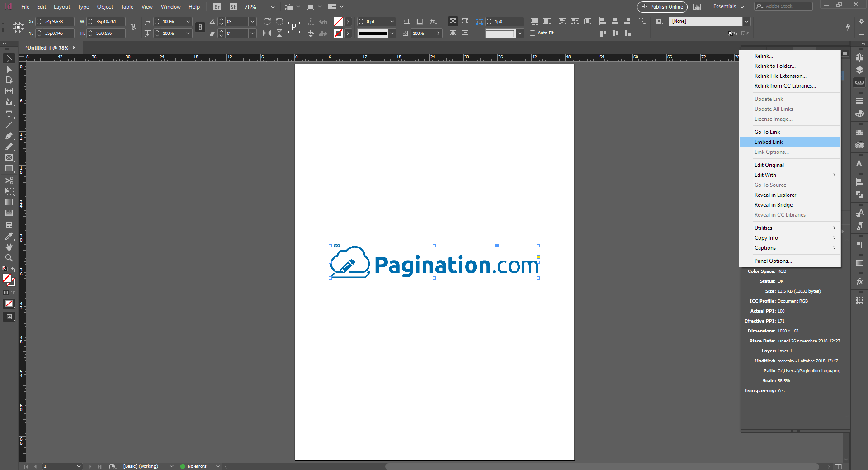Activate the Zoom tool
868x470 pixels.
(x=9, y=258)
